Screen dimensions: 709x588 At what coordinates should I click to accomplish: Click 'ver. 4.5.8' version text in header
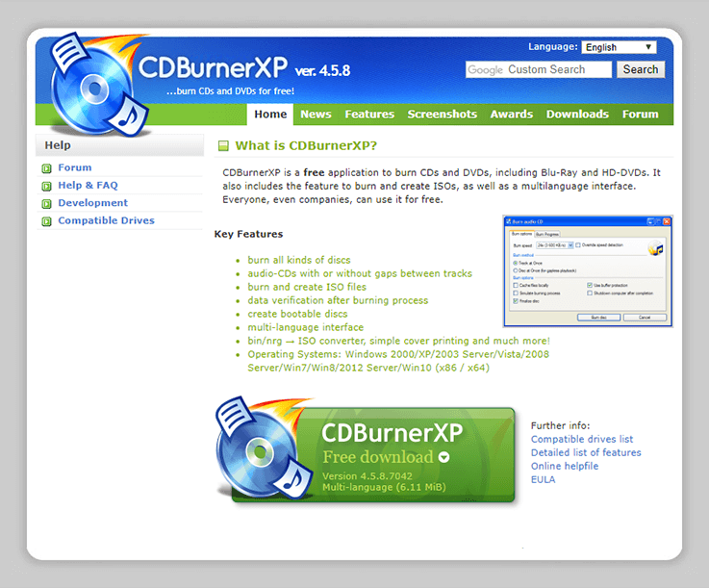322,71
